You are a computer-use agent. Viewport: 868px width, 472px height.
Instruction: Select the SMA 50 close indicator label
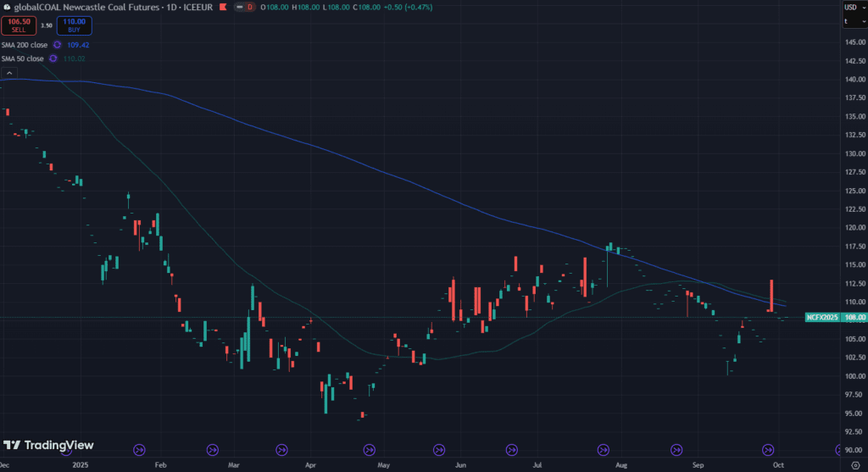(x=22, y=58)
